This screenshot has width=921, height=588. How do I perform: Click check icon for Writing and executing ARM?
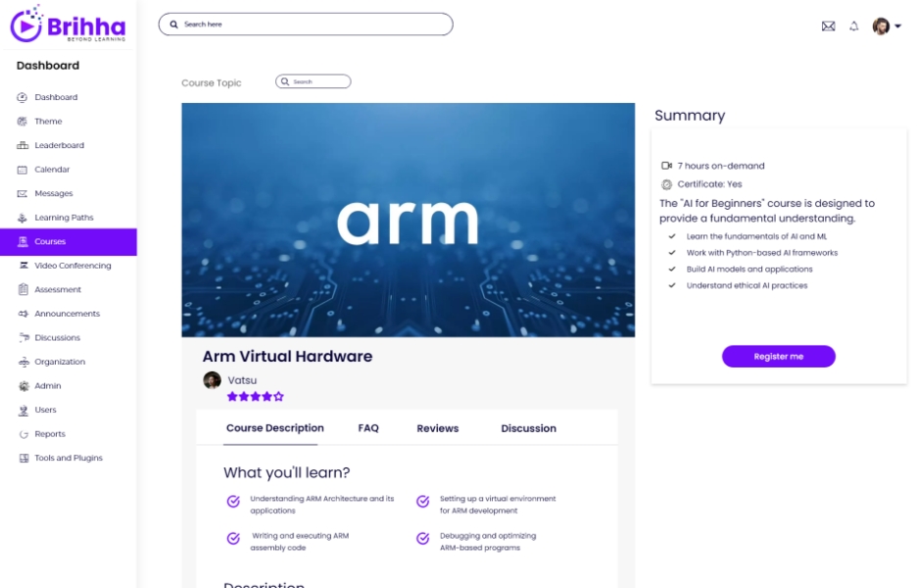click(233, 539)
